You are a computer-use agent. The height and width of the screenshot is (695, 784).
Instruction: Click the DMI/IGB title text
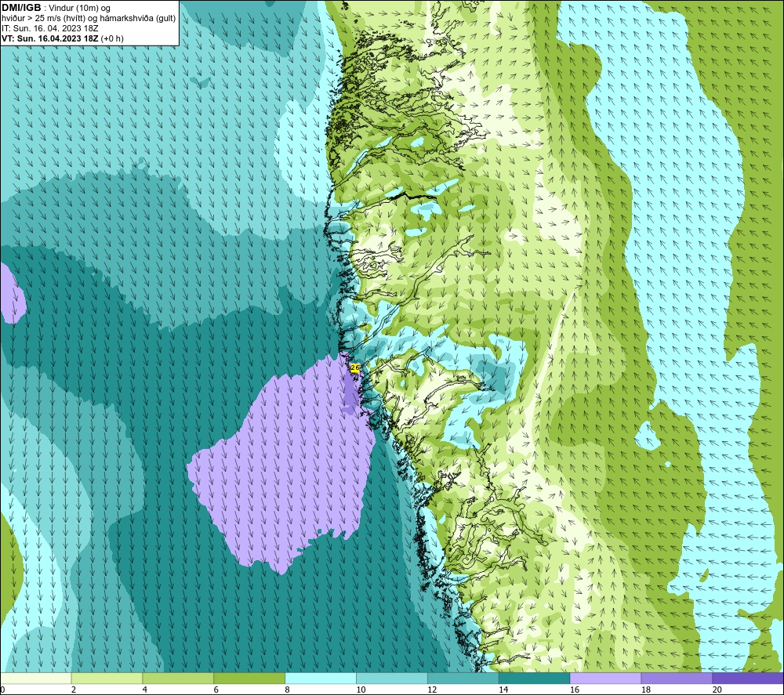pyautogui.click(x=21, y=8)
